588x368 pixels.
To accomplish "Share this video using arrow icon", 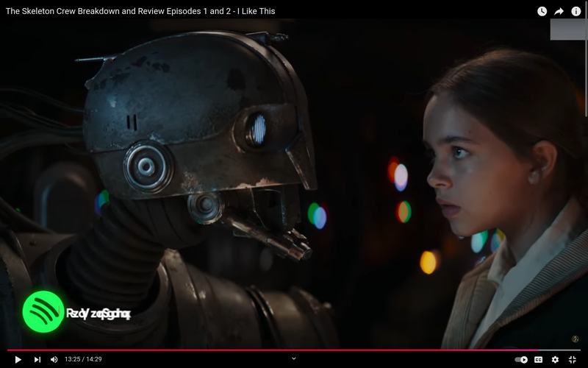I will pos(559,11).
